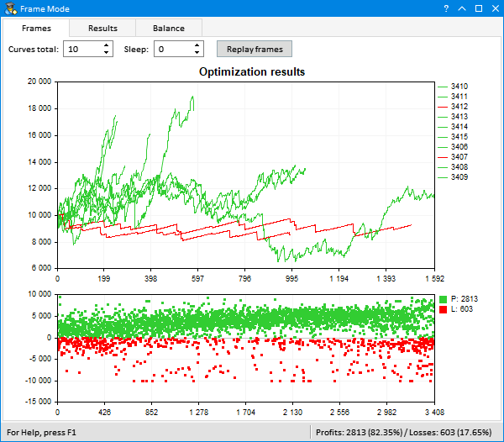The width and height of the screenshot is (504, 442).
Task: Switch to the Frames tab
Action: click(36, 29)
